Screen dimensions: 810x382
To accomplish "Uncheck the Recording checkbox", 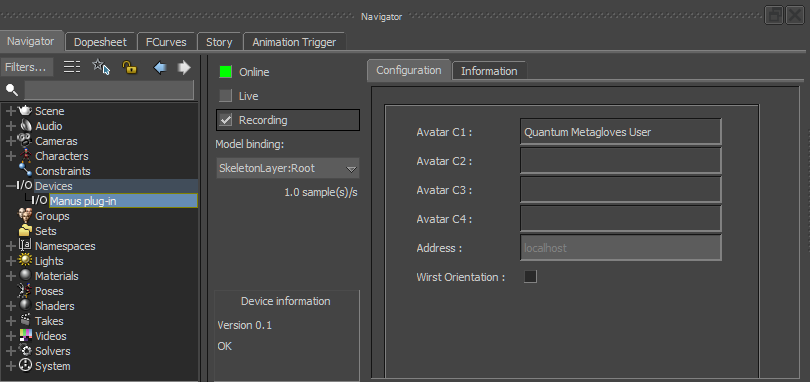I will tap(226, 120).
